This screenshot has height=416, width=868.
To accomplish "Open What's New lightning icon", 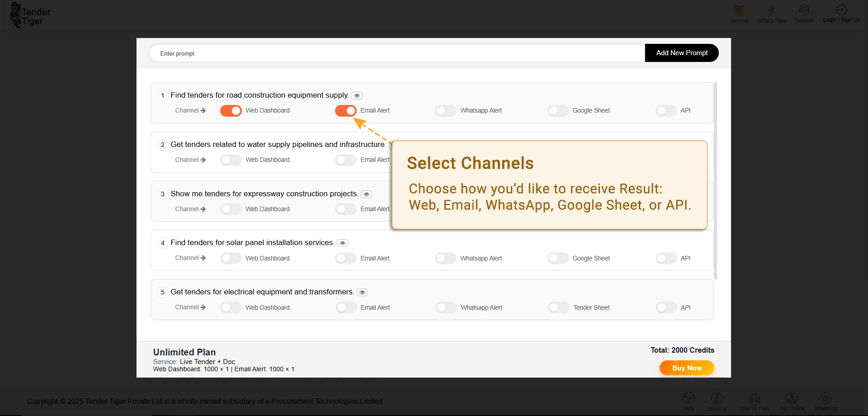I will 771,11.
